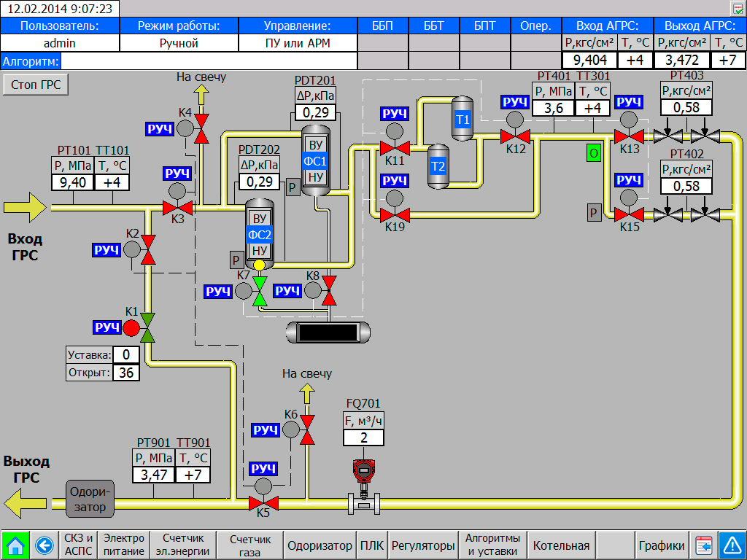Open the alarm warning triangle icon
The image size is (747, 560).
pyautogui.click(x=732, y=545)
